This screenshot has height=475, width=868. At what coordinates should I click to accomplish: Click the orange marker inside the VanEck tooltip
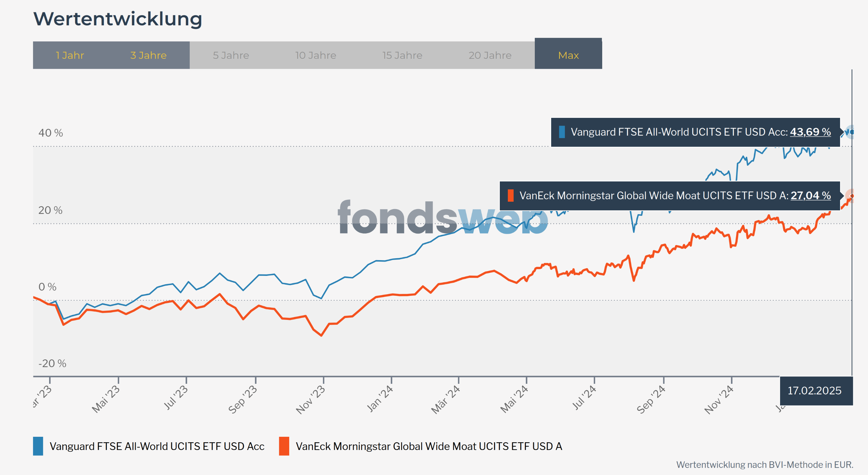[x=510, y=196]
